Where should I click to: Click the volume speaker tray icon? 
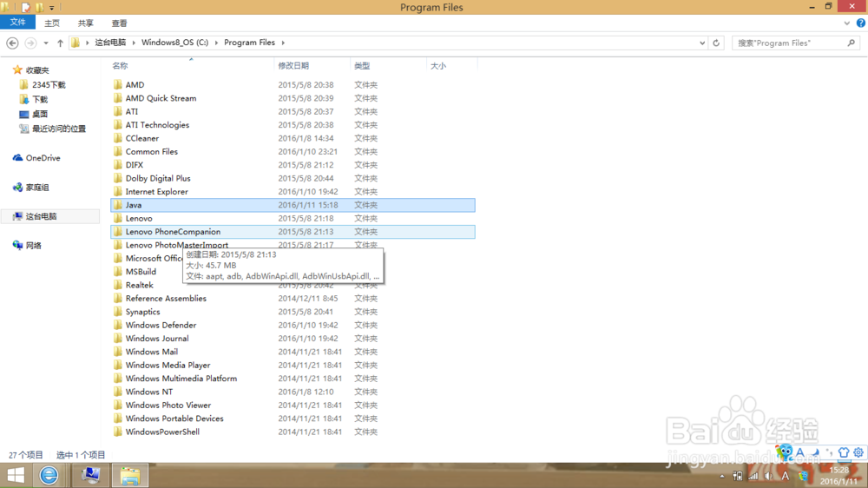click(768, 476)
